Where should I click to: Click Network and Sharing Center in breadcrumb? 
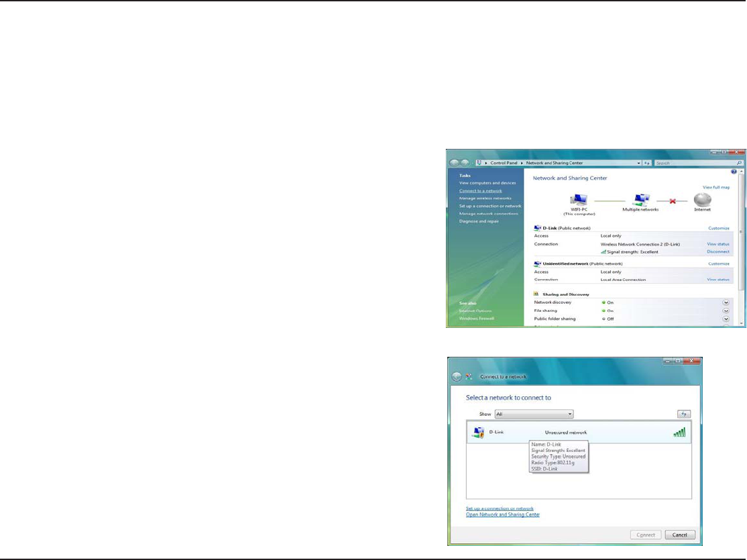(x=554, y=163)
